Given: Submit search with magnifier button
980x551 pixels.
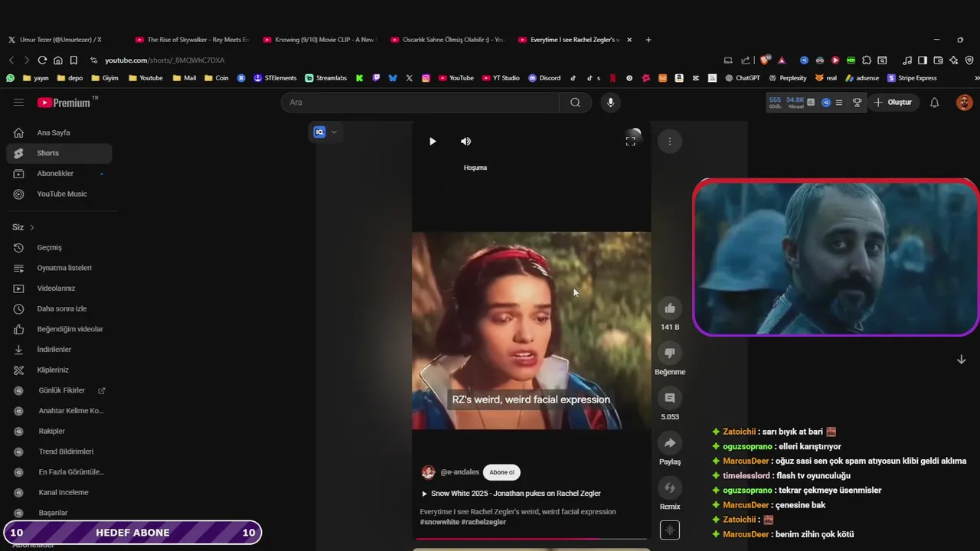Looking at the screenshot, I should 575,103.
